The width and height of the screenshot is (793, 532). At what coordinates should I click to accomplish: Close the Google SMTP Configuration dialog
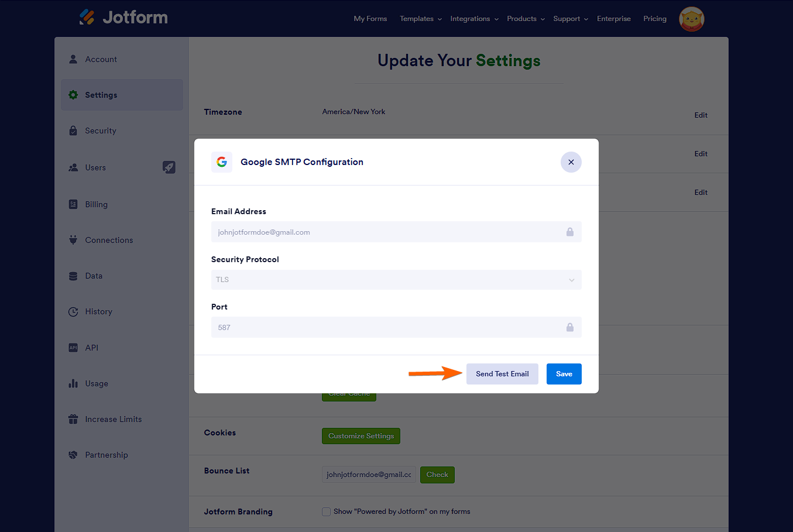(571, 162)
